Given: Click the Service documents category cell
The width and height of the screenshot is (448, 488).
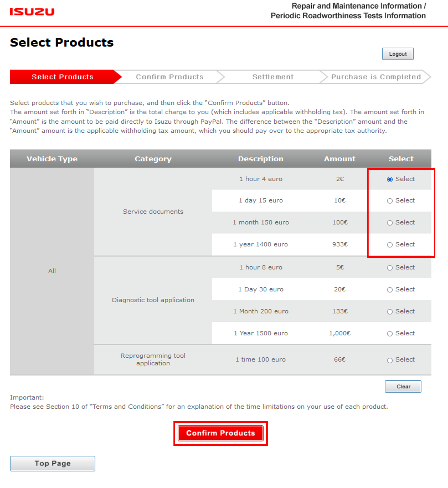Looking at the screenshot, I should point(153,211).
